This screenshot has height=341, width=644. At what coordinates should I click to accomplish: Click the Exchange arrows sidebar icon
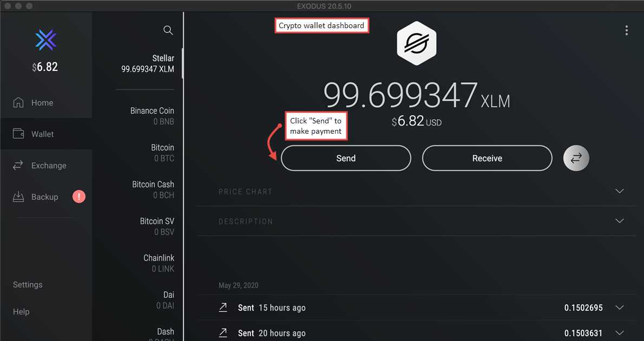[x=18, y=165]
